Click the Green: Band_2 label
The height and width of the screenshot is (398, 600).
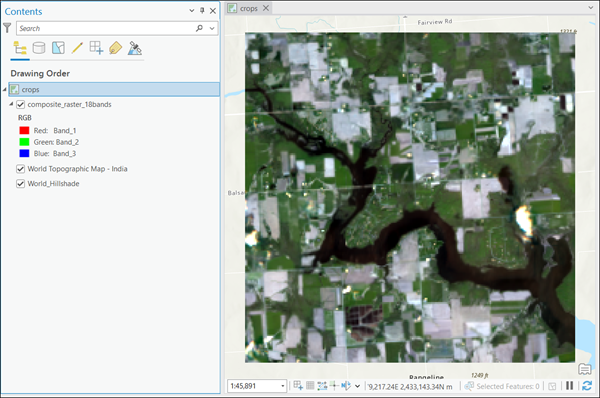click(x=56, y=142)
